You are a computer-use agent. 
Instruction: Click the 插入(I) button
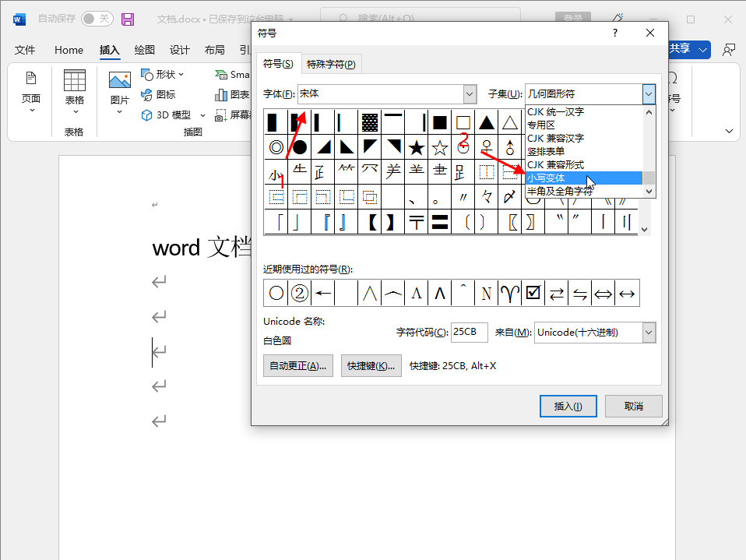pyautogui.click(x=568, y=407)
